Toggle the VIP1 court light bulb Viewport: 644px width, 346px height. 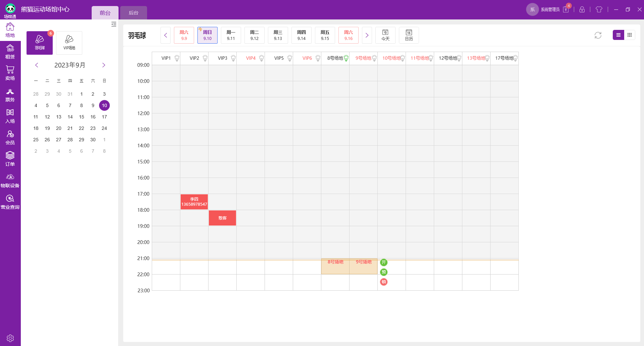177,58
